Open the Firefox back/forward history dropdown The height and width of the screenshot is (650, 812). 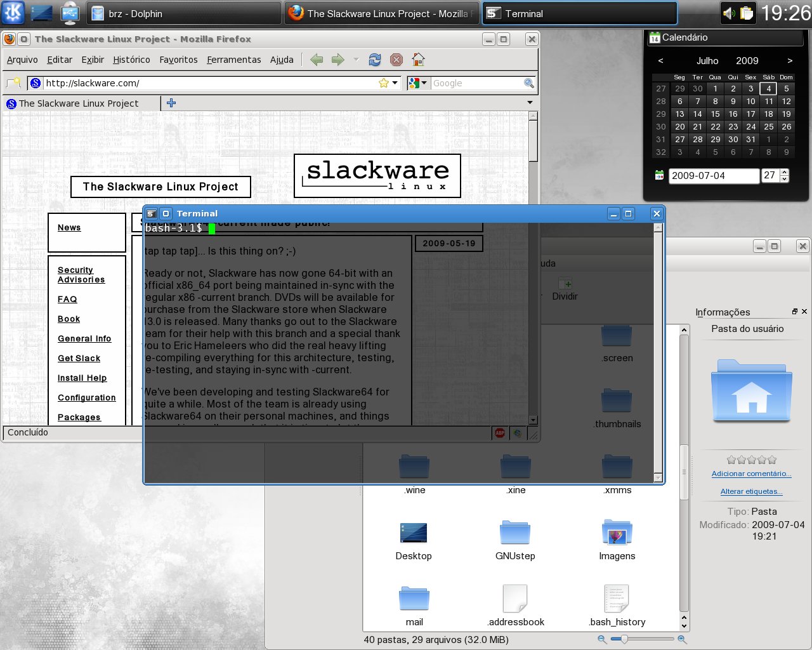click(x=355, y=60)
